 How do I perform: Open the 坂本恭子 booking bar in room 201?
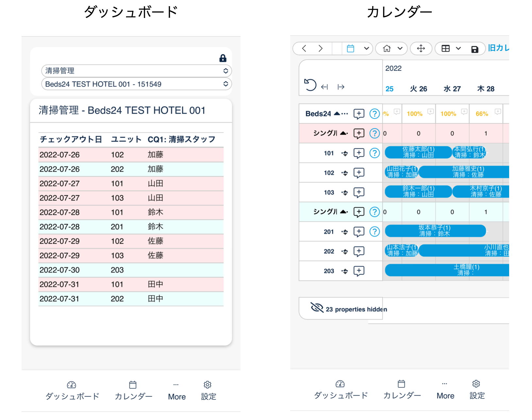tap(435, 231)
